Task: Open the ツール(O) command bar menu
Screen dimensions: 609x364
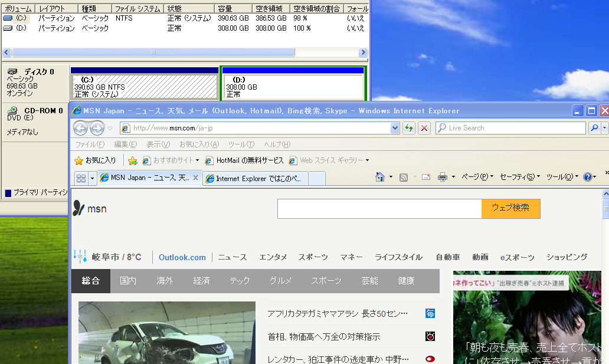Action: [x=562, y=177]
